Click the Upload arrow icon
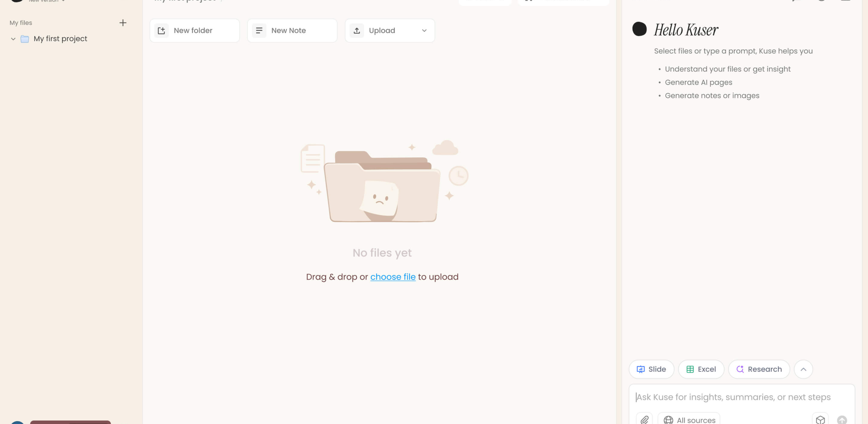 (357, 31)
